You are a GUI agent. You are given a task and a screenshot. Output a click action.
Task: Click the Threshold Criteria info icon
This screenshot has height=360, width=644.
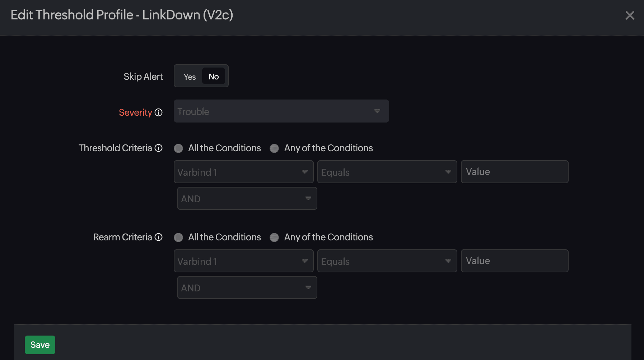point(159,148)
